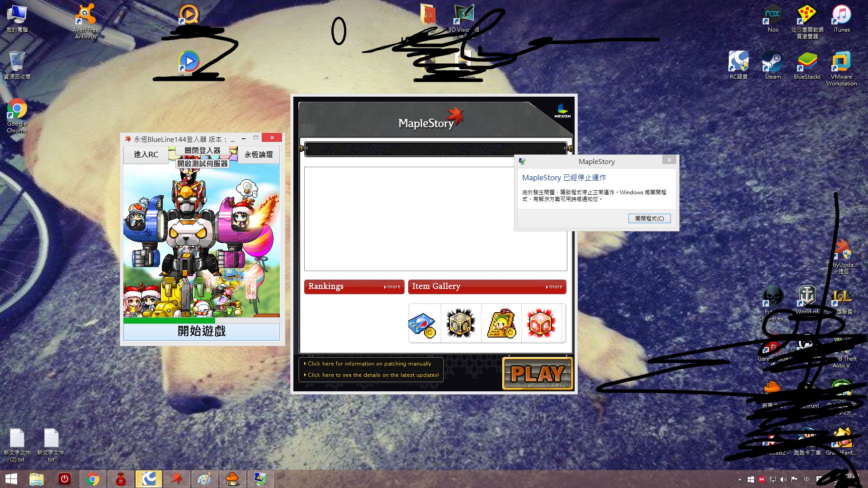Open the Paint palette taskbar icon
This screenshot has height=488, width=868.
(204, 479)
